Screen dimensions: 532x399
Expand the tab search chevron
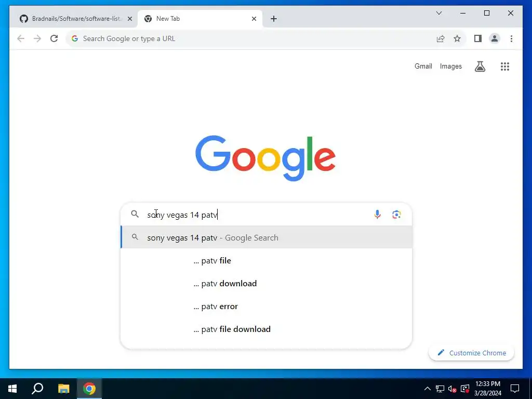click(x=438, y=13)
